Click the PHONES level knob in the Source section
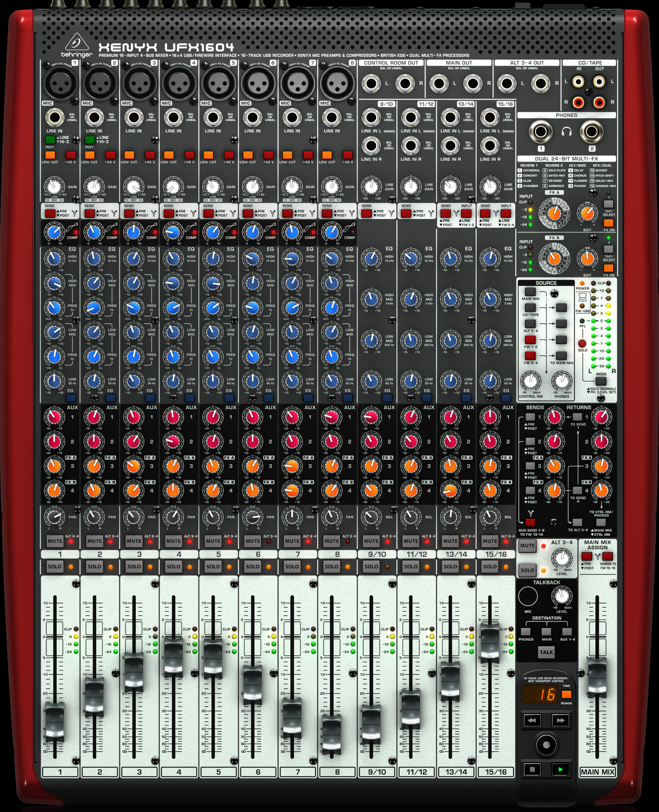Screen dimensions: 659x812 click(562, 381)
